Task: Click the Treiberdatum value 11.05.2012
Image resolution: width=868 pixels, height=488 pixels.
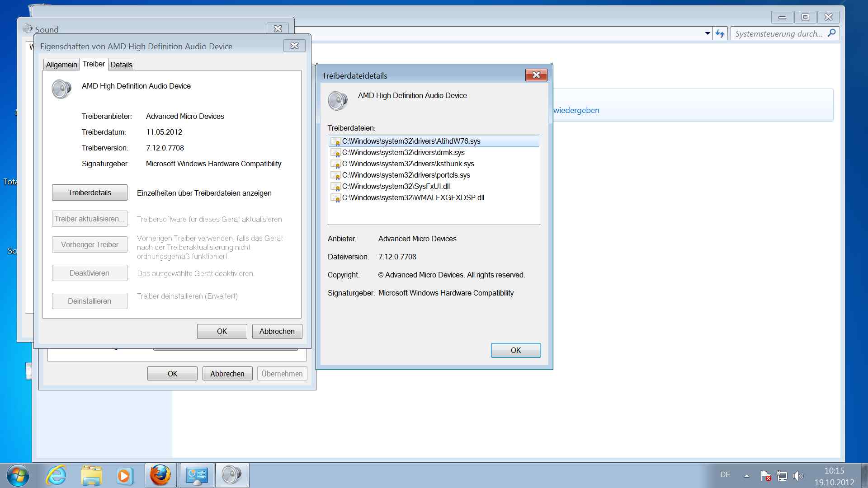Action: pos(164,132)
